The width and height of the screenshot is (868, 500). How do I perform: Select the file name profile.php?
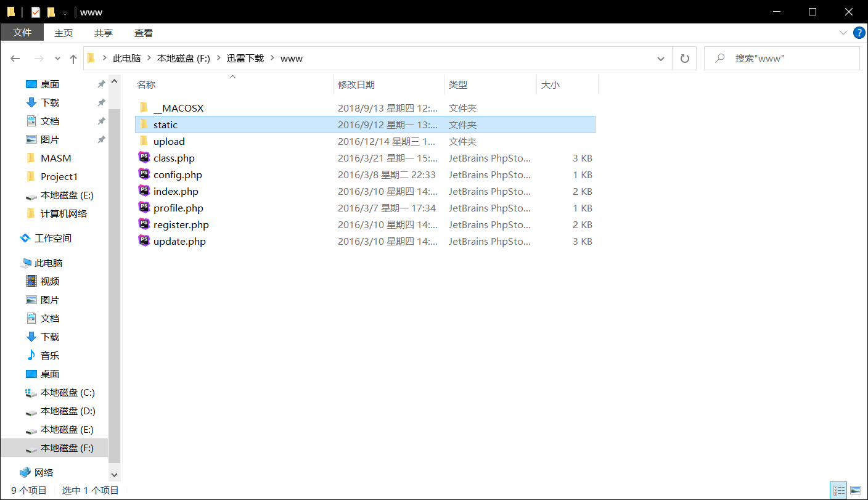(178, 208)
